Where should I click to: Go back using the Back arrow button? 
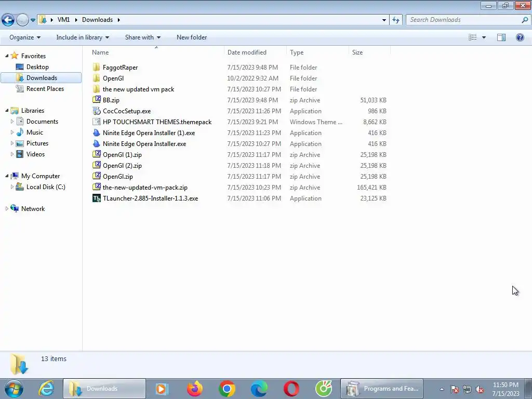pyautogui.click(x=8, y=20)
